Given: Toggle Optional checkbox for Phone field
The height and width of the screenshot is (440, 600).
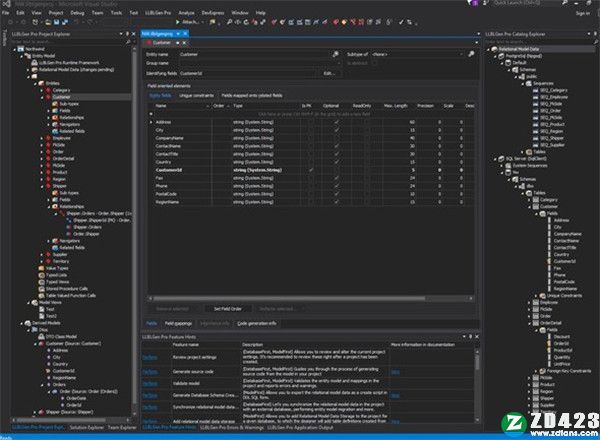Looking at the screenshot, I should (x=336, y=186).
